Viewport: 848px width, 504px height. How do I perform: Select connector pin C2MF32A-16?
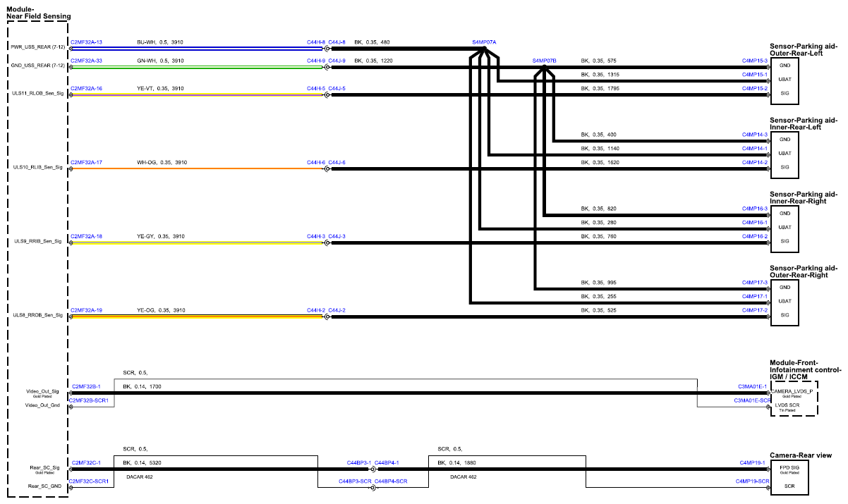[x=87, y=89]
